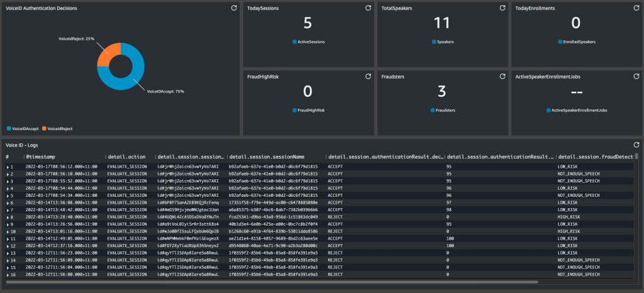Sort by the detail.action column header
Viewport: 644px width, 293px height.
click(x=126, y=157)
